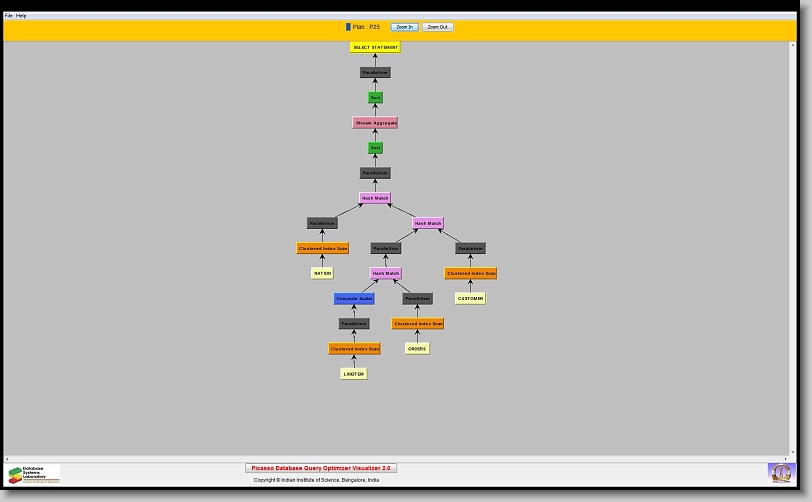812x502 pixels.
Task: Click the Picasso Database Query Optimizer Visualizer label
Action: coord(321,468)
